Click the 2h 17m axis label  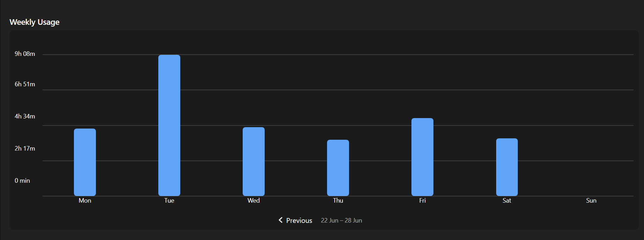pos(25,148)
